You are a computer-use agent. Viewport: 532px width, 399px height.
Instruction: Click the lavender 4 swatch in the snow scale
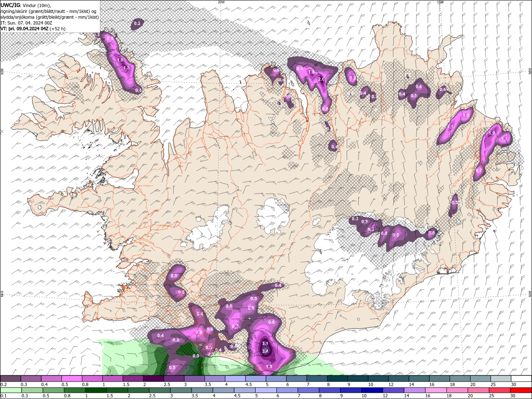point(235,379)
